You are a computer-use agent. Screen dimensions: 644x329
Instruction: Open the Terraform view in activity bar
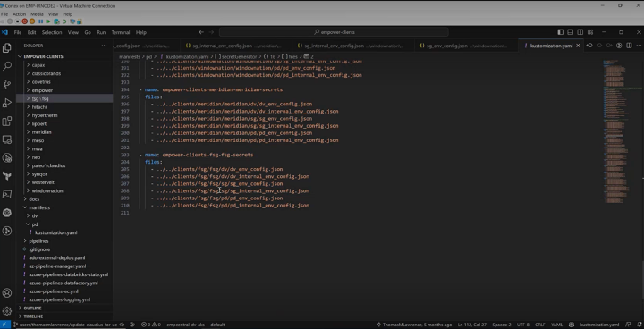pos(6,176)
